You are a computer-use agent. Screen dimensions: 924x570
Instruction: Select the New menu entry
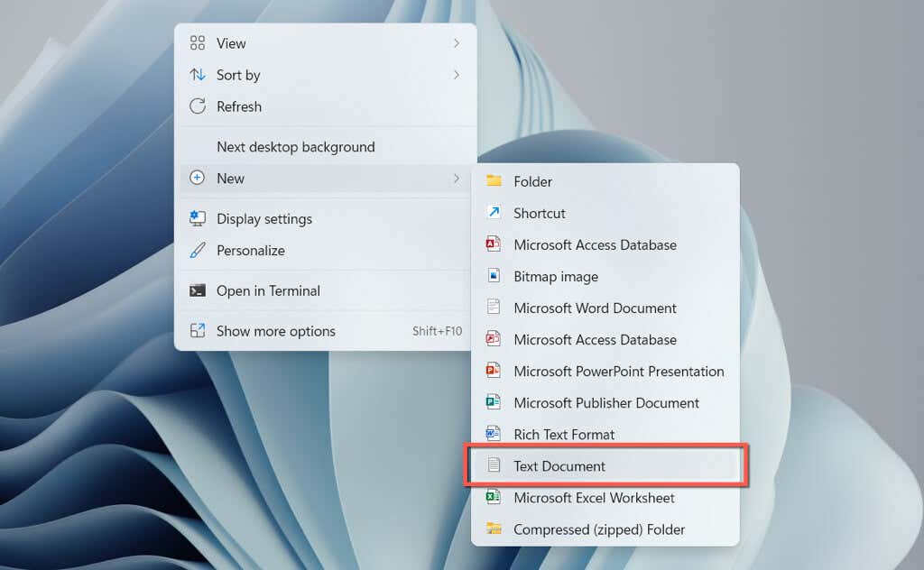coord(325,178)
